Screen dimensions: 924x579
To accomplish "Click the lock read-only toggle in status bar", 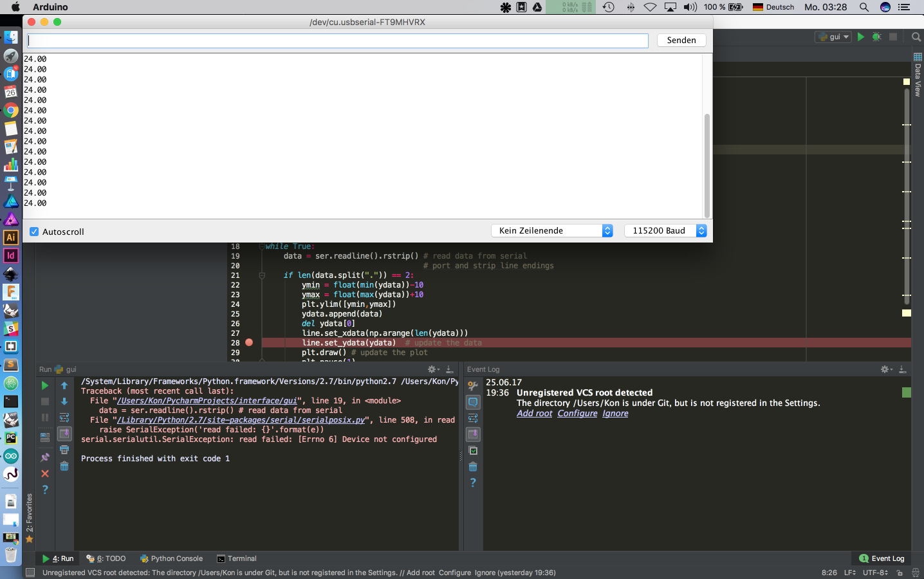I will pyautogui.click(x=900, y=573).
